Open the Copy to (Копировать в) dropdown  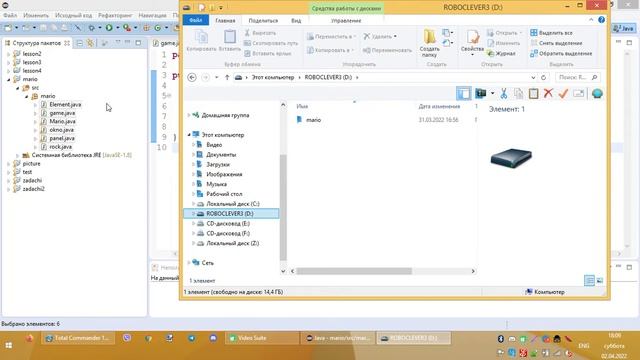(x=329, y=50)
